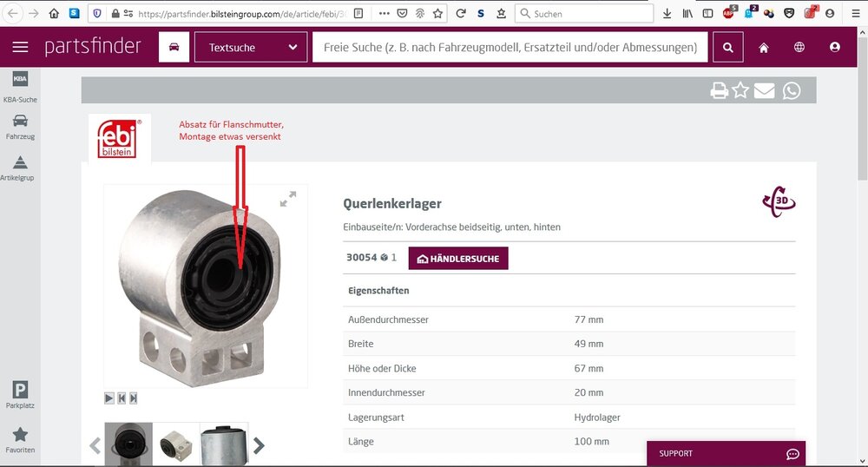Show previous thumbnails with left chevron
Screen dimensions: 868x467
coord(95,445)
